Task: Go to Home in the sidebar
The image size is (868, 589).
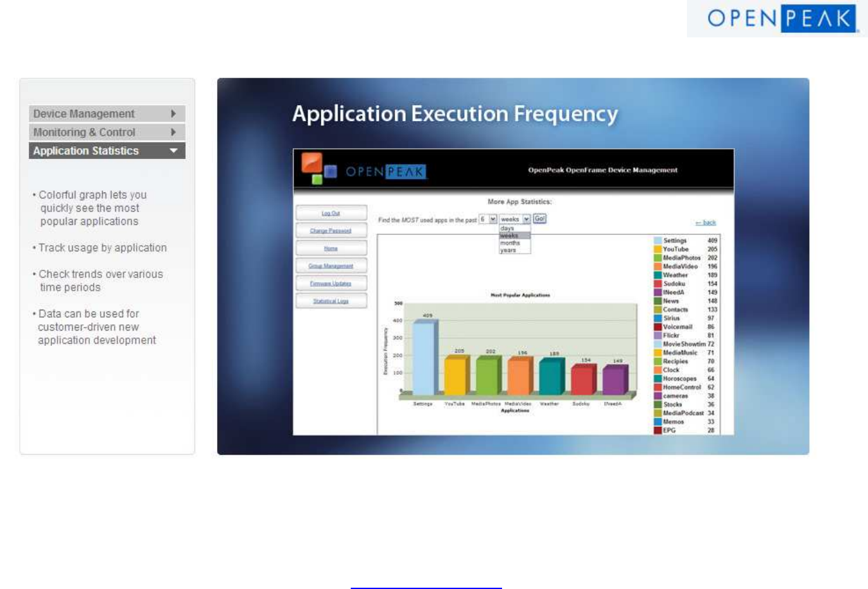Action: (x=331, y=249)
